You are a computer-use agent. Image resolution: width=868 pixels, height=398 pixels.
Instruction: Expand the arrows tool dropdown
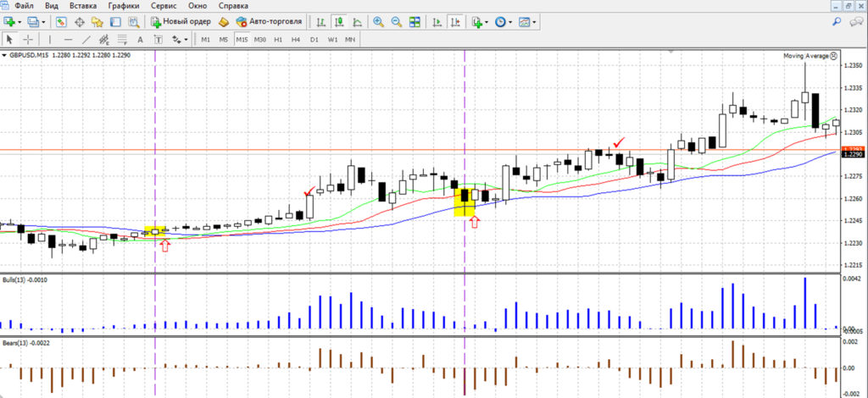click(186, 40)
